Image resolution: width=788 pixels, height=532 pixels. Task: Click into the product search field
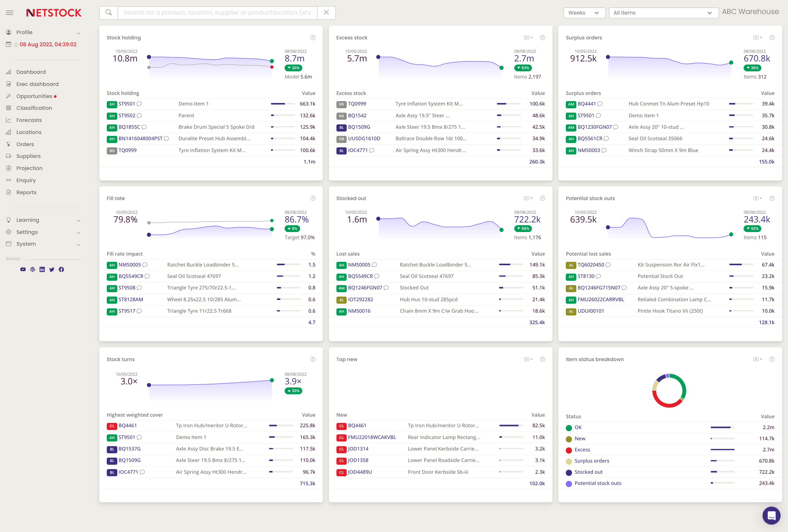[217, 12]
